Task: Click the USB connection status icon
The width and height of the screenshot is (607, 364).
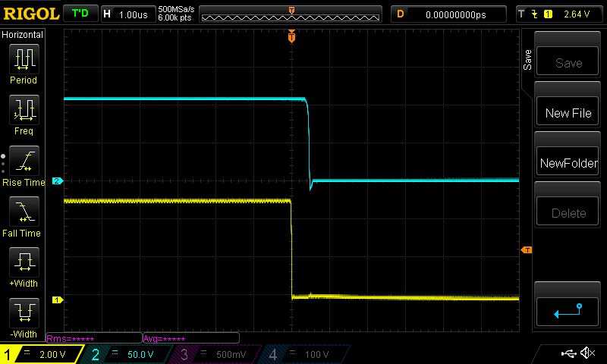Action: tap(568, 353)
